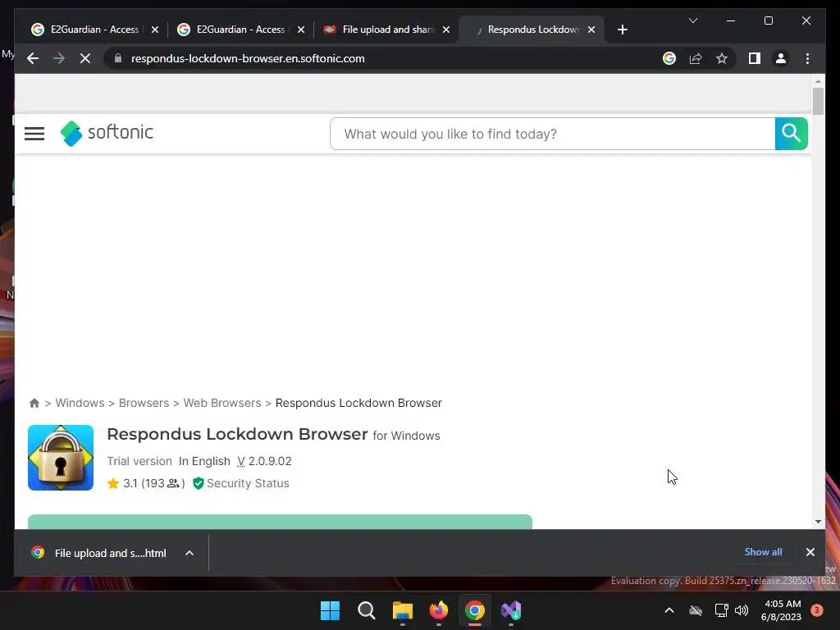Open Visual Studio from the taskbar
This screenshot has height=630, width=840.
pos(511,610)
